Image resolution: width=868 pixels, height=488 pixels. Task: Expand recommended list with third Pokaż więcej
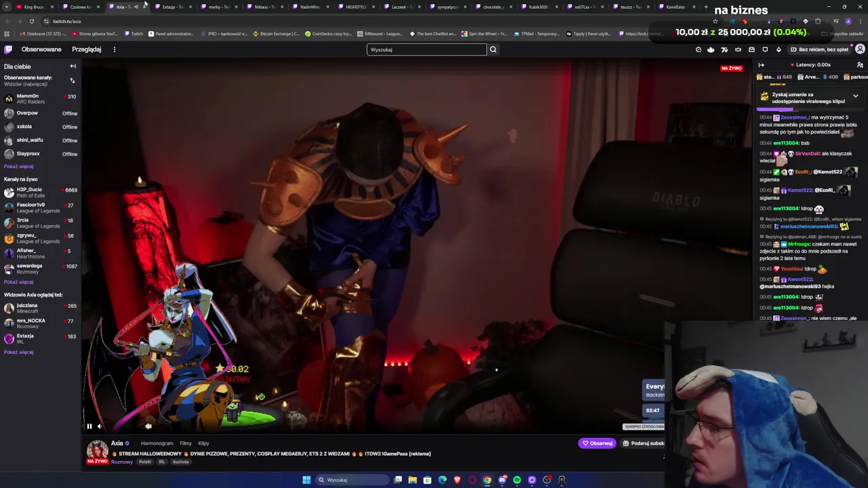[18, 352]
